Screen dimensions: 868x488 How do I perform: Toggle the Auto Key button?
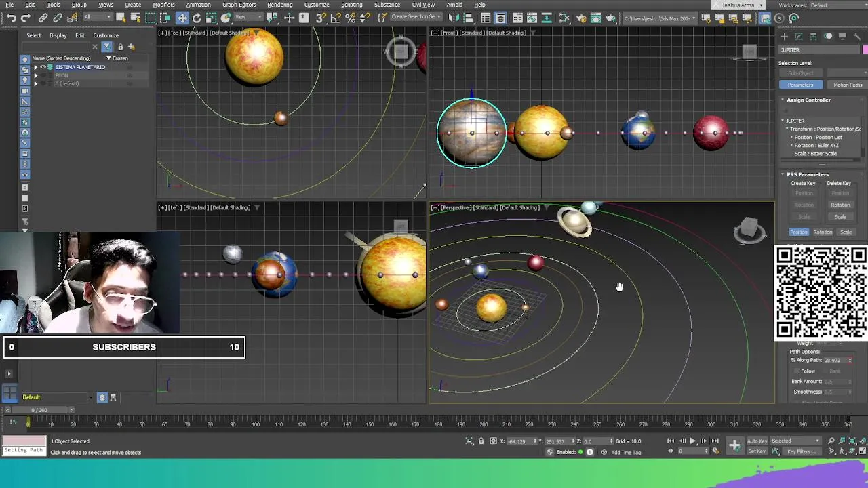pos(757,441)
